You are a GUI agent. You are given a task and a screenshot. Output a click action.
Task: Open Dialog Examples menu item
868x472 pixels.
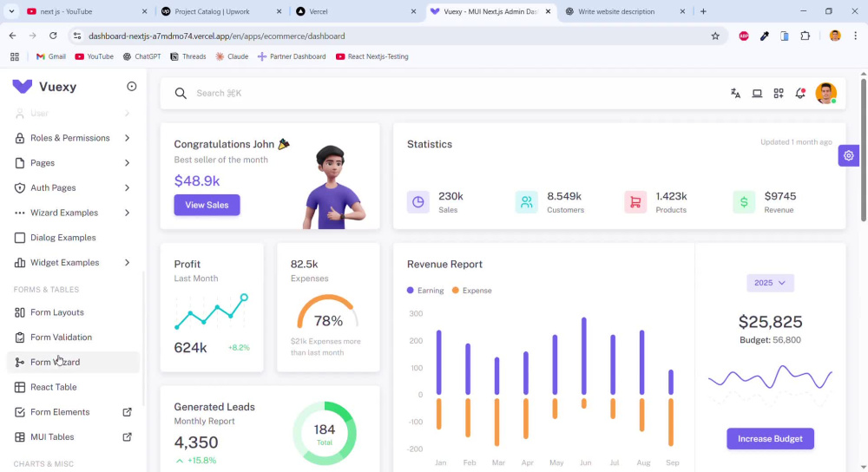click(73, 238)
